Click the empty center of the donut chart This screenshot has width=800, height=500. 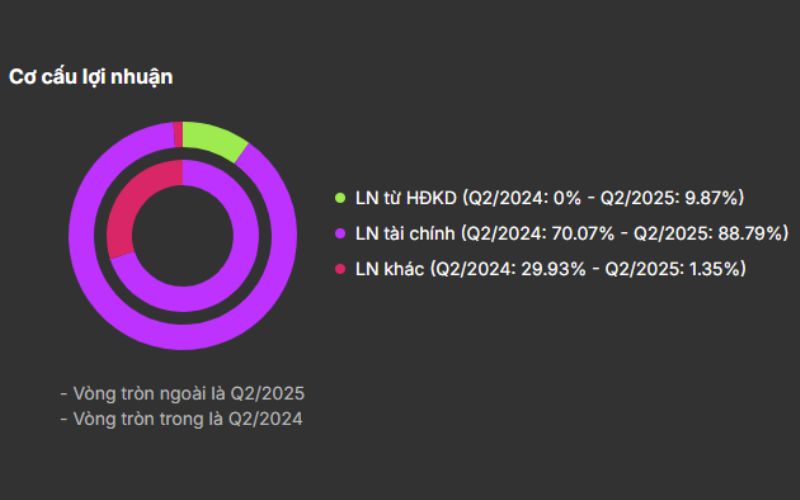point(183,235)
